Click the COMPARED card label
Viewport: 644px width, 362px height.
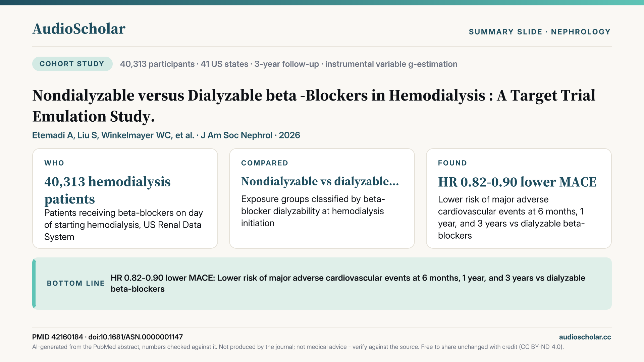click(265, 163)
